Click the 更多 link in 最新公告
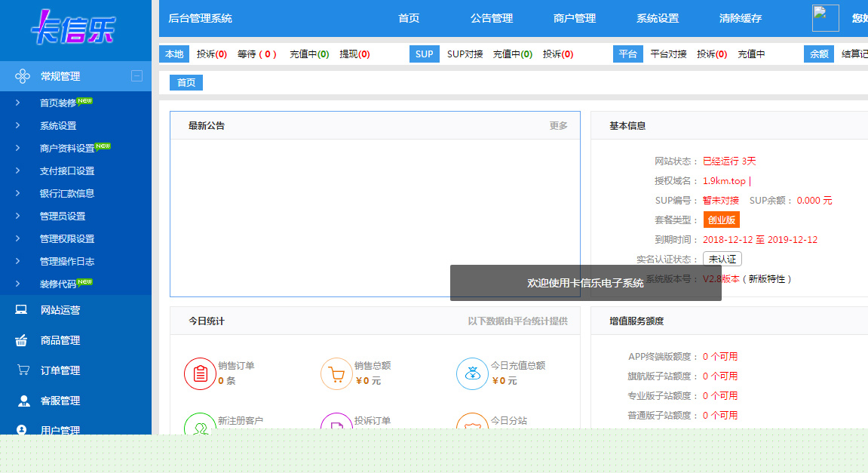 click(559, 125)
